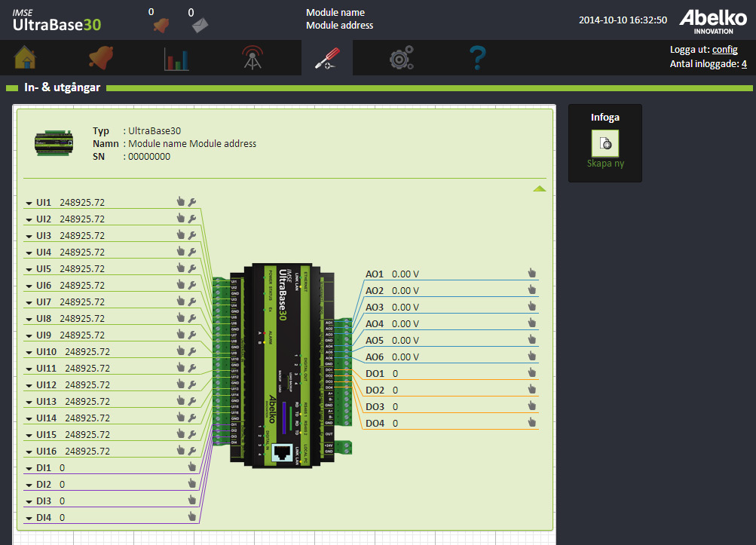Click the date and time 2014-10-10
Viewport: 756px width, 545px height.
pyautogui.click(x=623, y=20)
